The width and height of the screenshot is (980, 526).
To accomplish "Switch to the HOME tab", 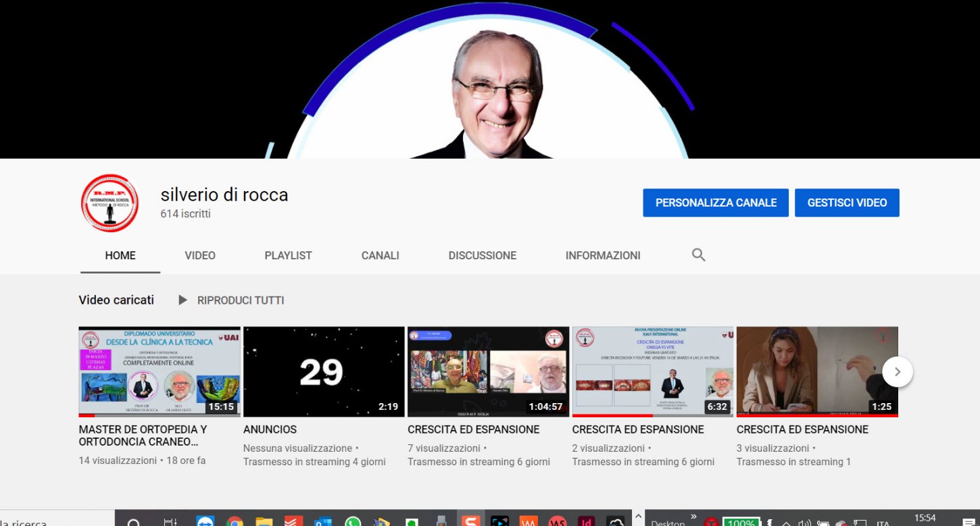I will 120,255.
